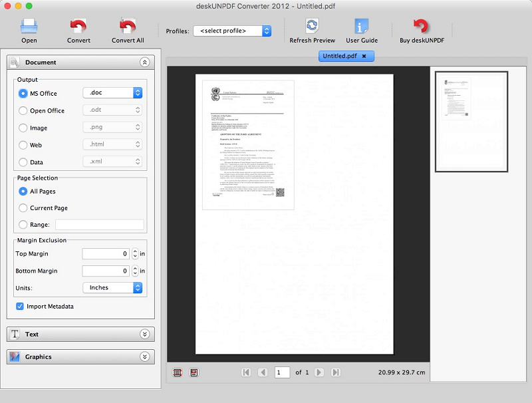The height and width of the screenshot is (403, 532).
Task: Click the Document panel icon
Action: click(15, 62)
